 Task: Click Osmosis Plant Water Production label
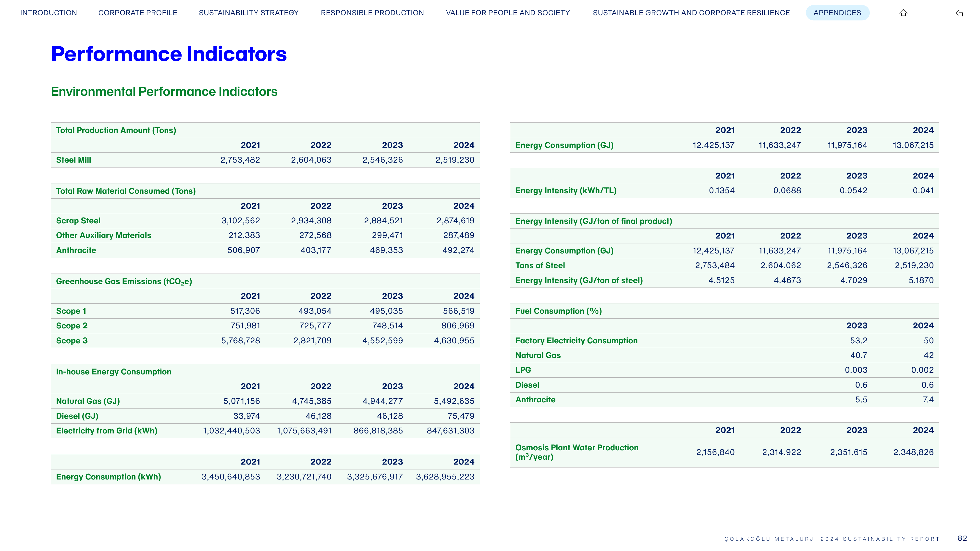click(577, 453)
